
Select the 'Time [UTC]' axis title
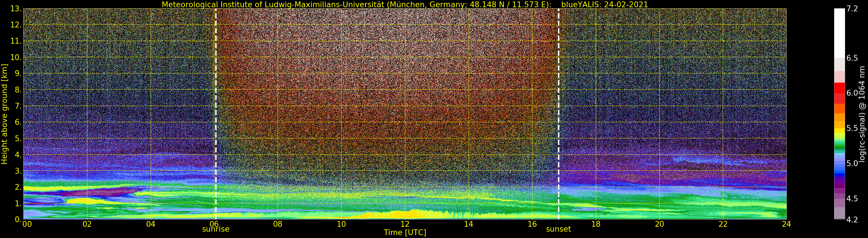(x=405, y=233)
